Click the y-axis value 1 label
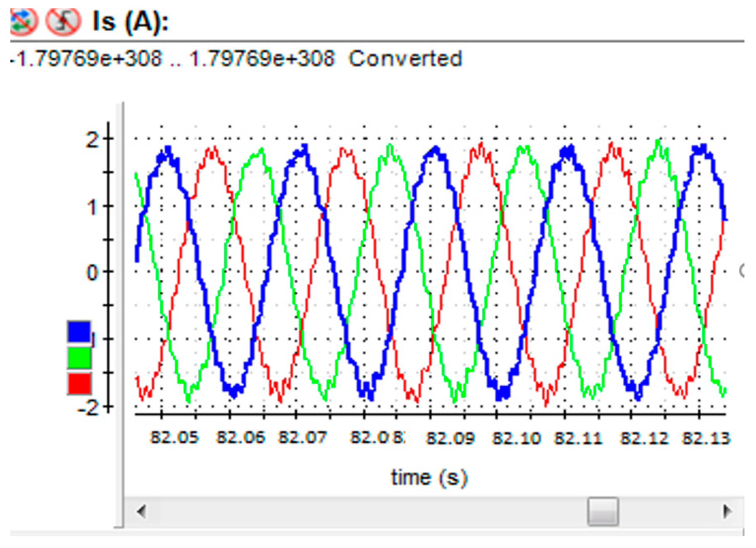 tap(92, 206)
